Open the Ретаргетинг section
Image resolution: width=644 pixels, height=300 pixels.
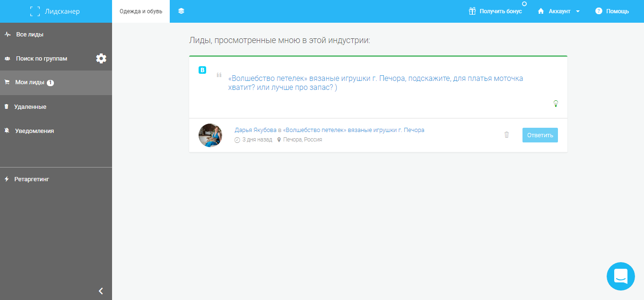click(x=32, y=179)
